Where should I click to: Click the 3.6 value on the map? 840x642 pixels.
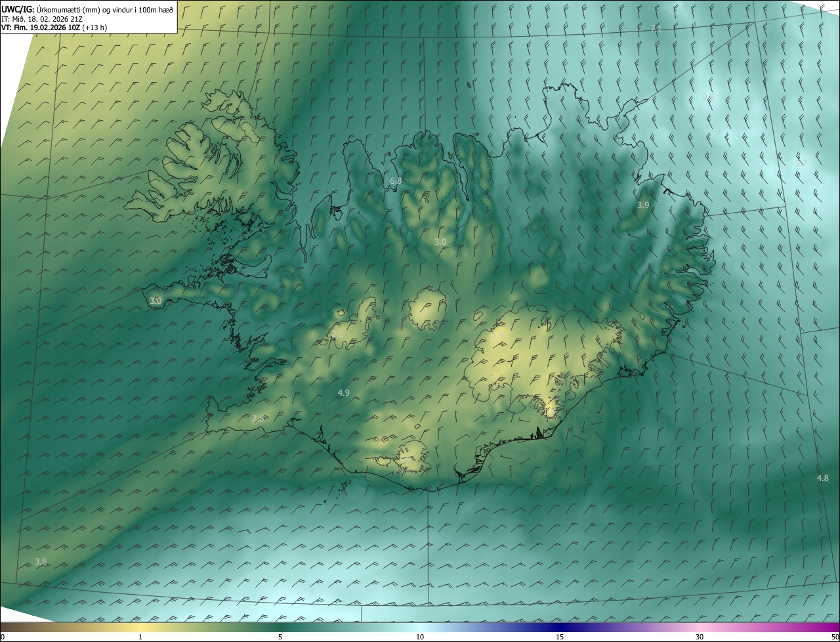tap(41, 561)
